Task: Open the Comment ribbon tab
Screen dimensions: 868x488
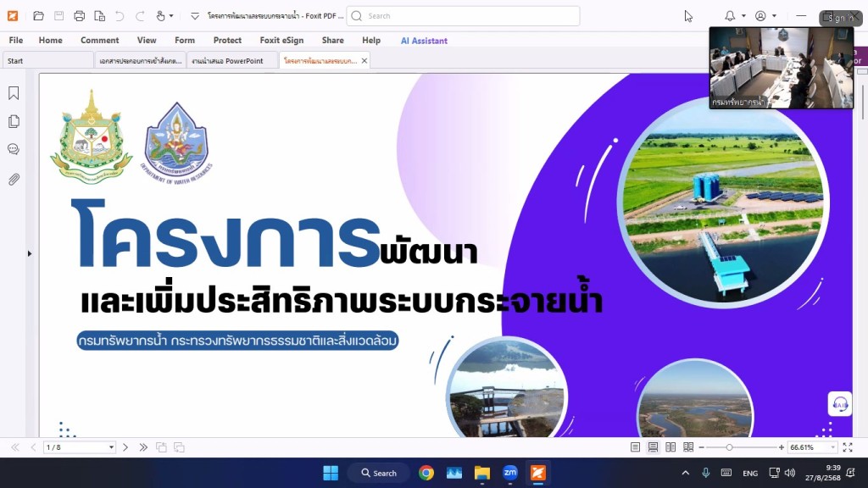Action: 100,41
